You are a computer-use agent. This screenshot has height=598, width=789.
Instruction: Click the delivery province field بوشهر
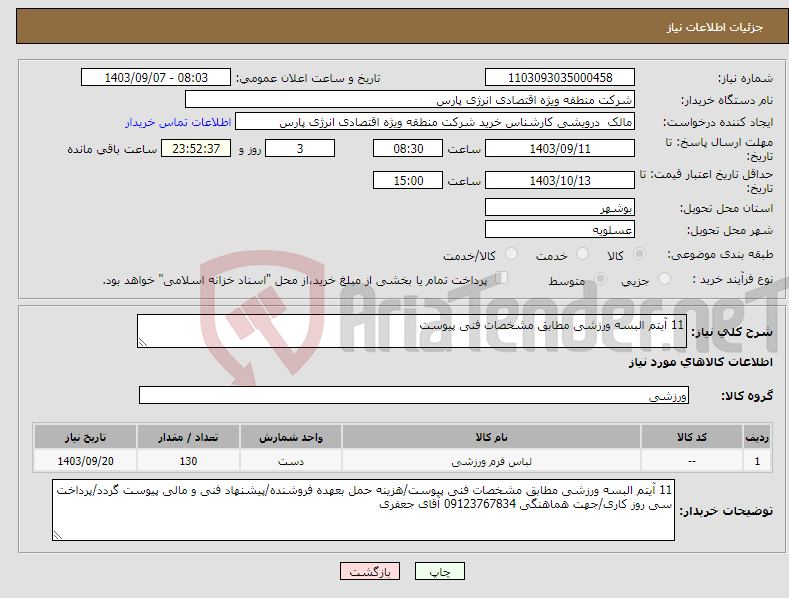click(x=560, y=207)
